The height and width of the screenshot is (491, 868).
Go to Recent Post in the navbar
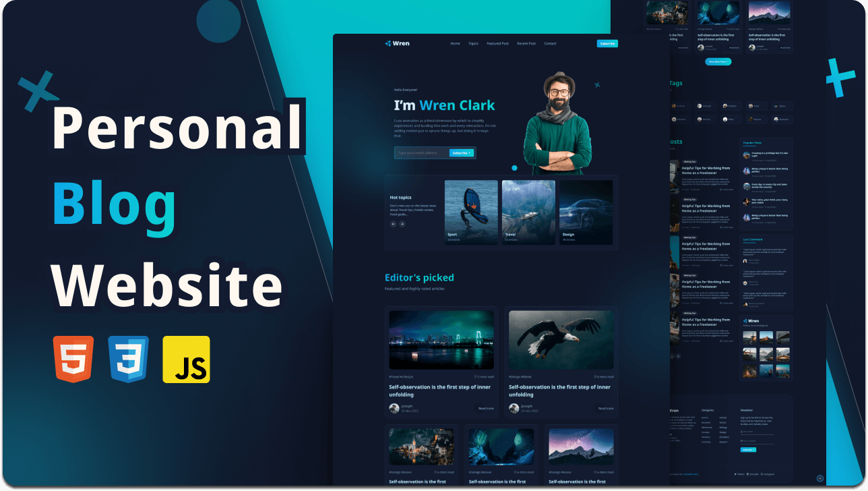click(526, 44)
